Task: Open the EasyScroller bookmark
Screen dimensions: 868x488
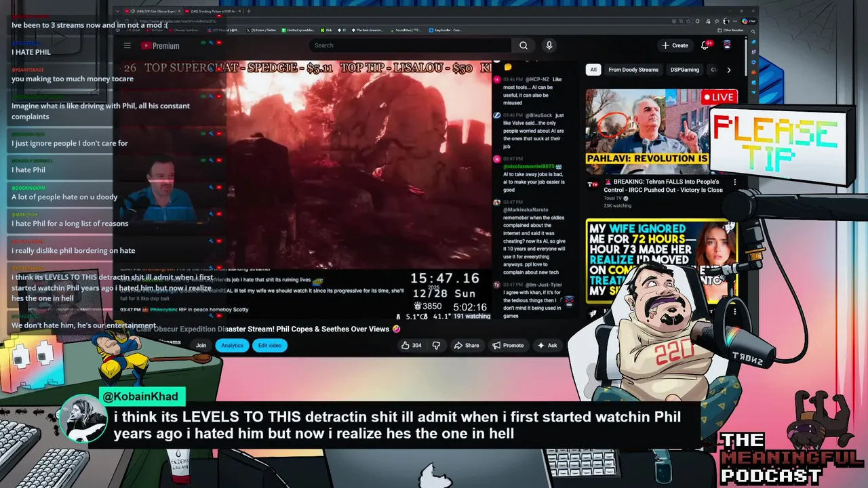Action: tap(444, 30)
